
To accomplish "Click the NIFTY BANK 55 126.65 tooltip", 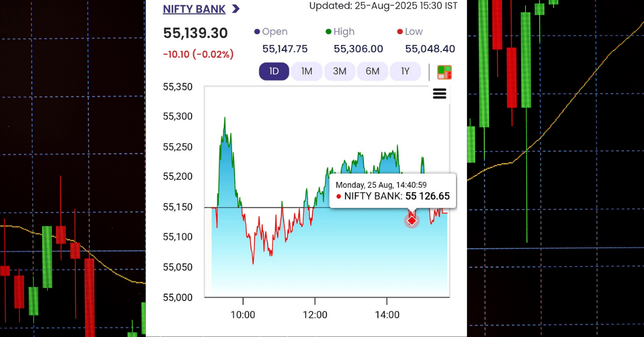I will click(x=392, y=191).
